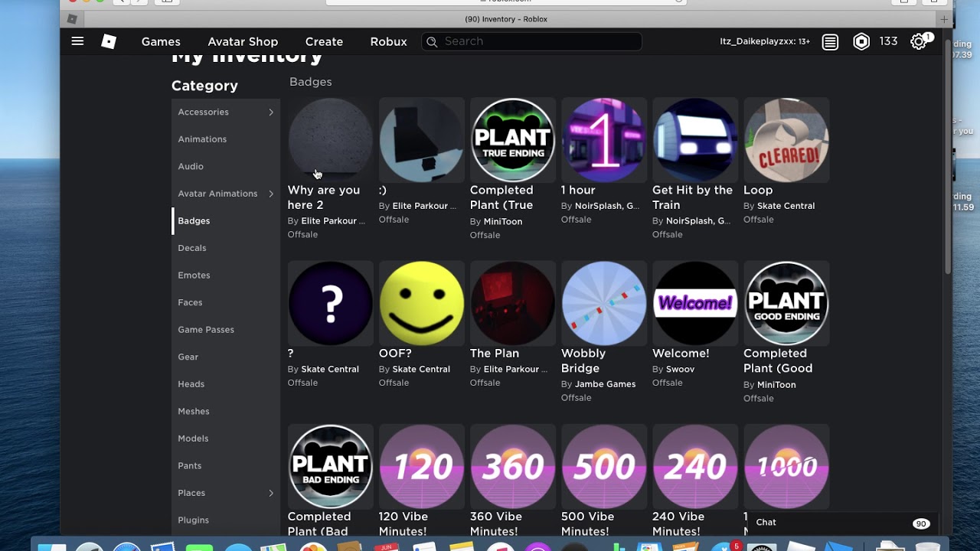Open the Plant Good Ending badge image
The image size is (980, 551).
(x=786, y=303)
